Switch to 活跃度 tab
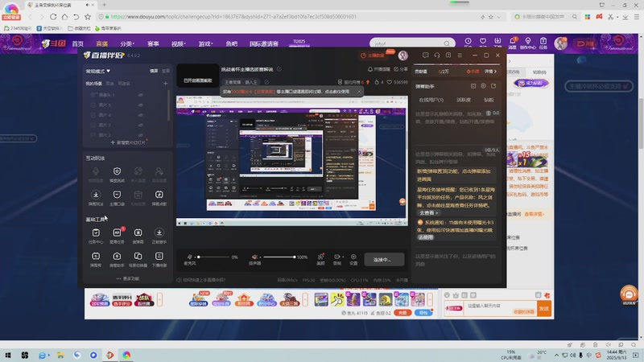Screen dimensions: 644x362 464,100
